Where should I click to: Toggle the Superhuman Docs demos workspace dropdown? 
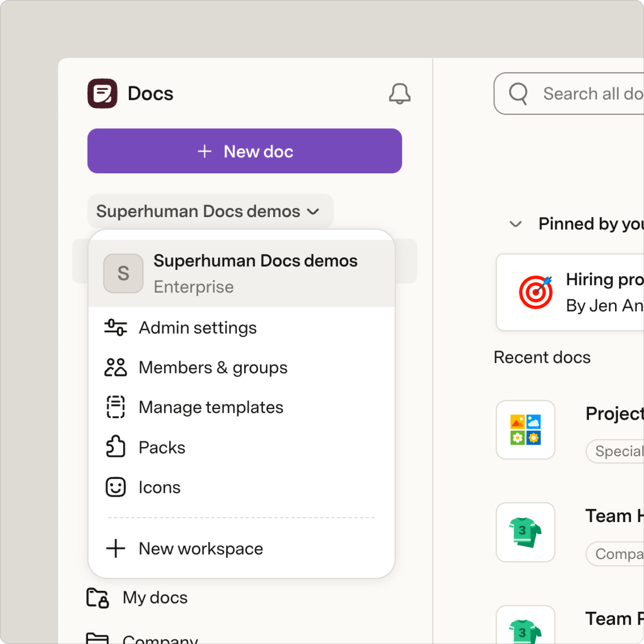click(210, 211)
